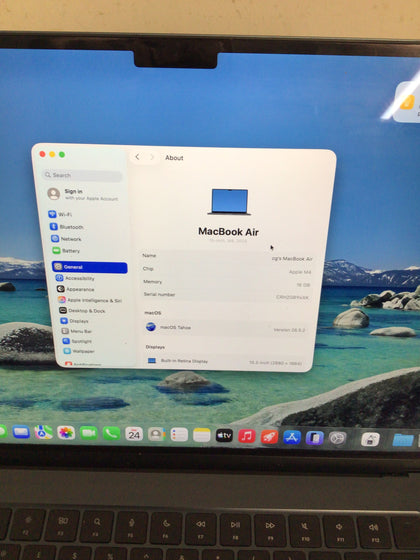The height and width of the screenshot is (560, 420).
Task: Click the Name row showing MacBook Air name
Action: point(227,257)
